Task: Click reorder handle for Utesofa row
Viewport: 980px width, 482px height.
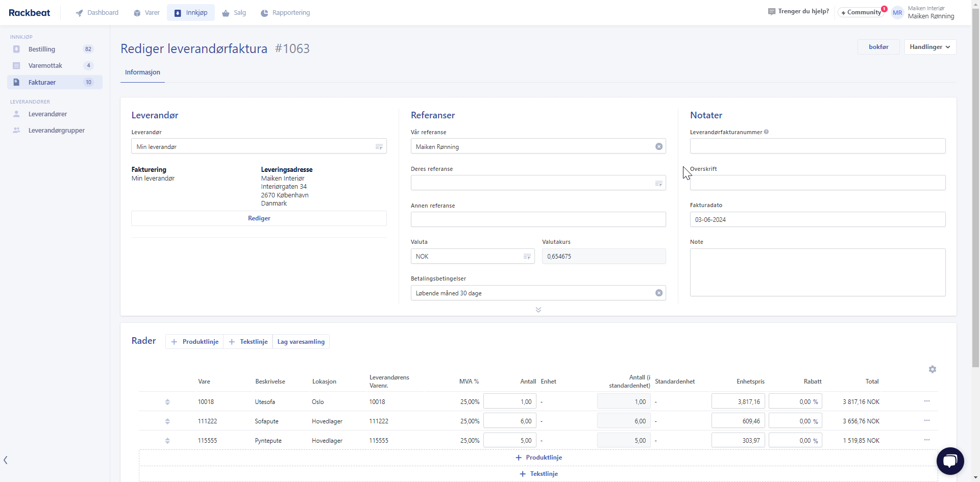Action: (167, 402)
